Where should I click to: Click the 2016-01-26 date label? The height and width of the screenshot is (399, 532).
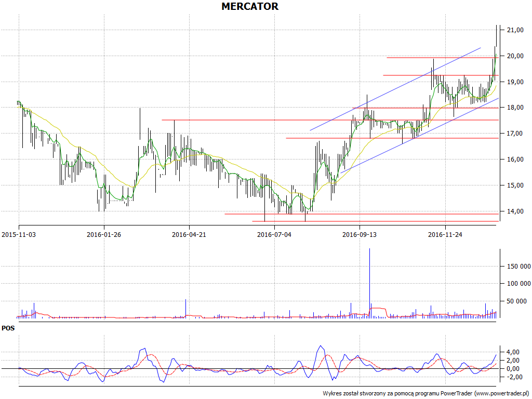104,234
